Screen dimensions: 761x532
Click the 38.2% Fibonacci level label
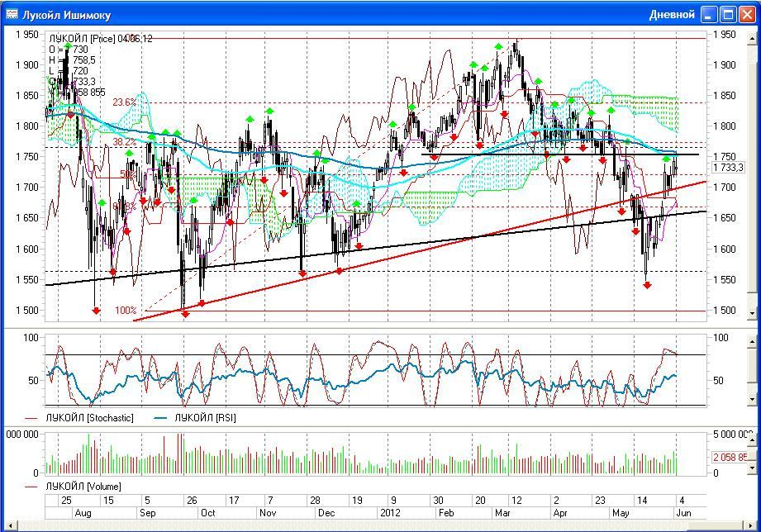[124, 142]
